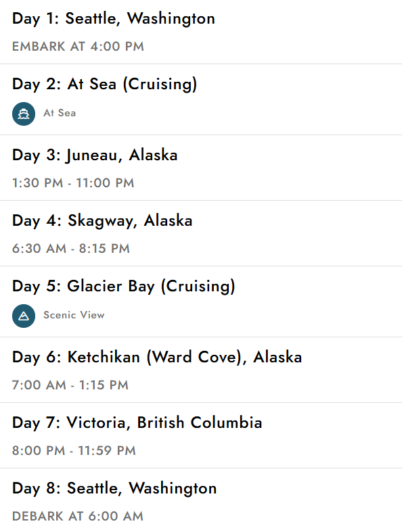The image size is (402, 532).
Task: Click the Embark at 4:00 PM text
Action: coord(78,47)
